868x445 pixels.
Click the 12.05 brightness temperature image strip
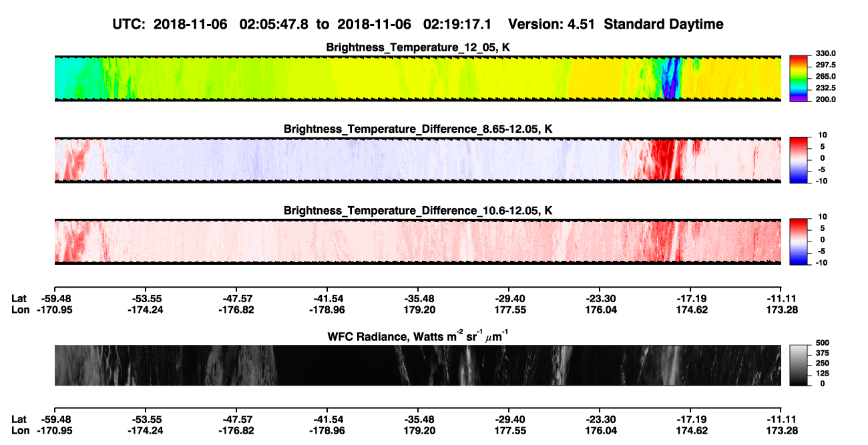(x=418, y=77)
